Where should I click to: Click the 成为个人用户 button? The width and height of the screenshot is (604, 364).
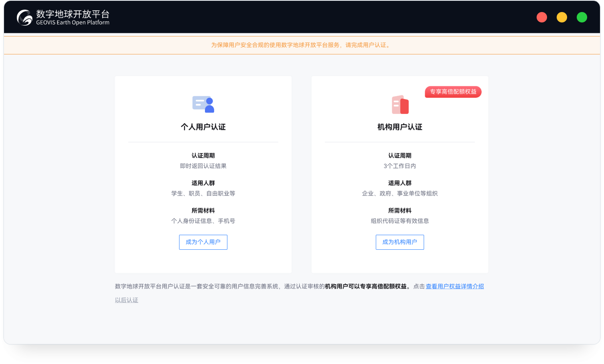point(203,242)
